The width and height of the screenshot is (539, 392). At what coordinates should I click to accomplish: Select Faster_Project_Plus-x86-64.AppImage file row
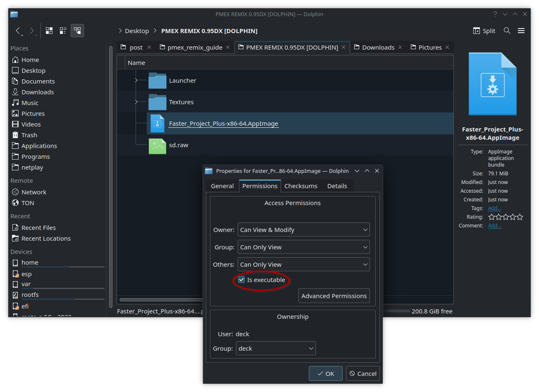point(300,123)
